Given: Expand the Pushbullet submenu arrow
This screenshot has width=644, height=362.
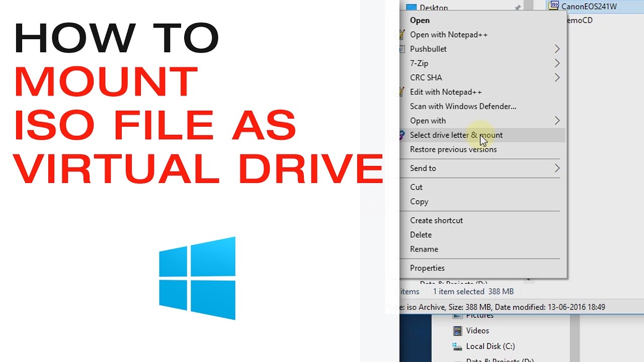Looking at the screenshot, I should pos(557,49).
